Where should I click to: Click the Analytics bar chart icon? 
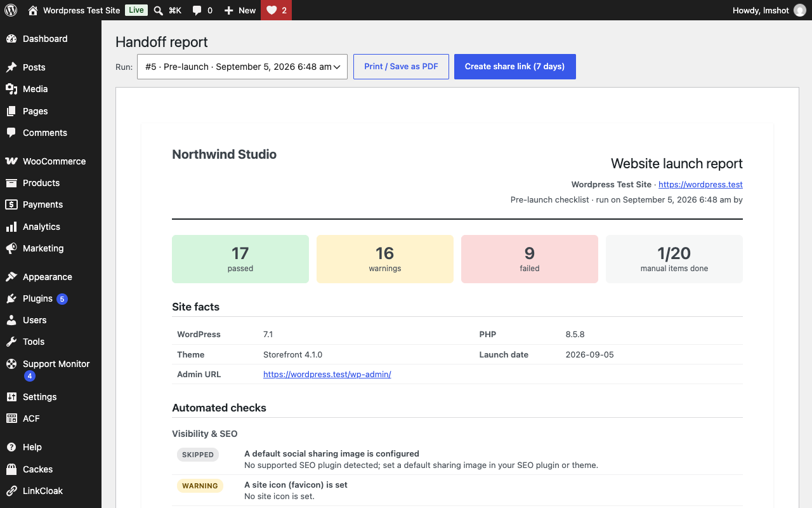click(x=11, y=227)
